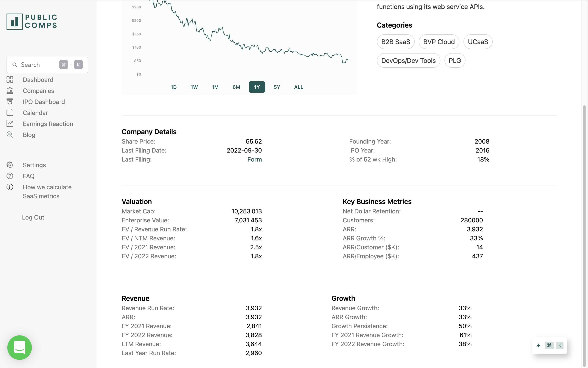Show the ALL time chart range
Viewport: 588px width, 368px height.
point(298,87)
